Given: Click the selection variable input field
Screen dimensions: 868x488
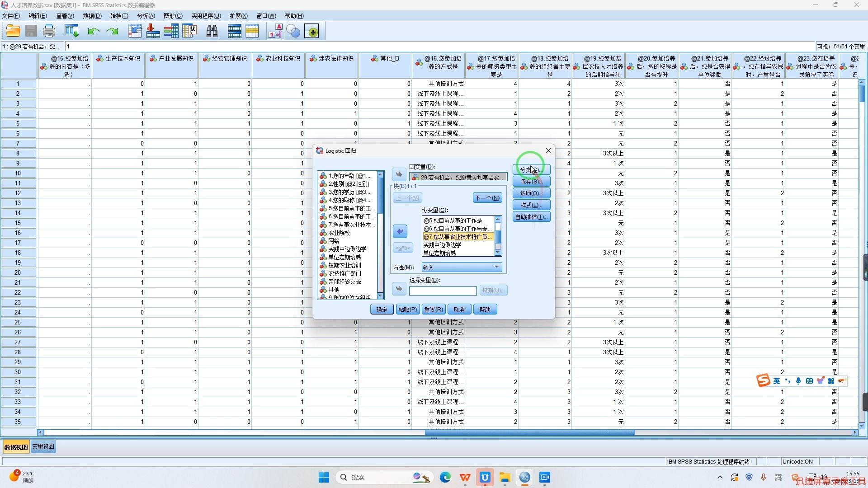Looking at the screenshot, I should pos(443,291).
